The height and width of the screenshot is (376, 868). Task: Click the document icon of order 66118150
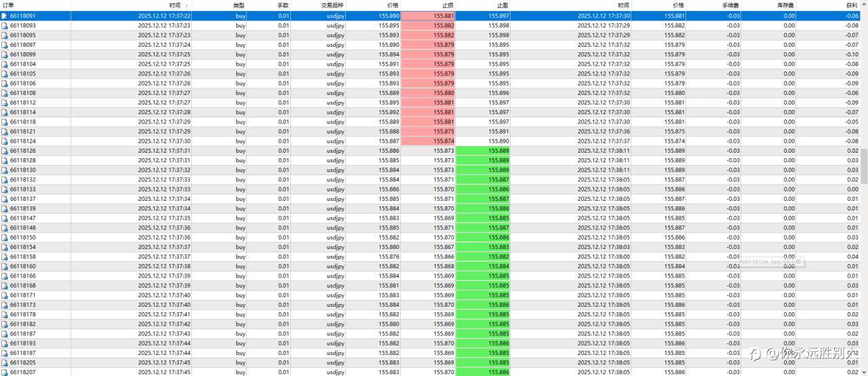tap(4, 238)
